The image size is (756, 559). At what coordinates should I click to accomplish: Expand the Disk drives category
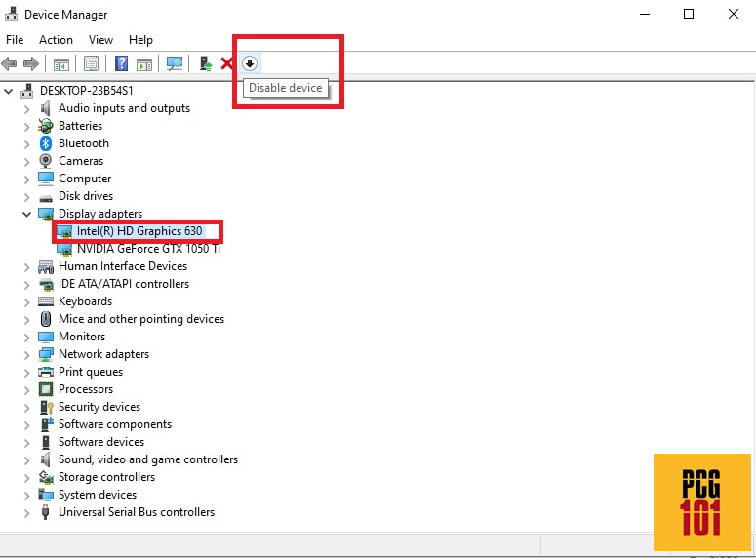coord(27,197)
